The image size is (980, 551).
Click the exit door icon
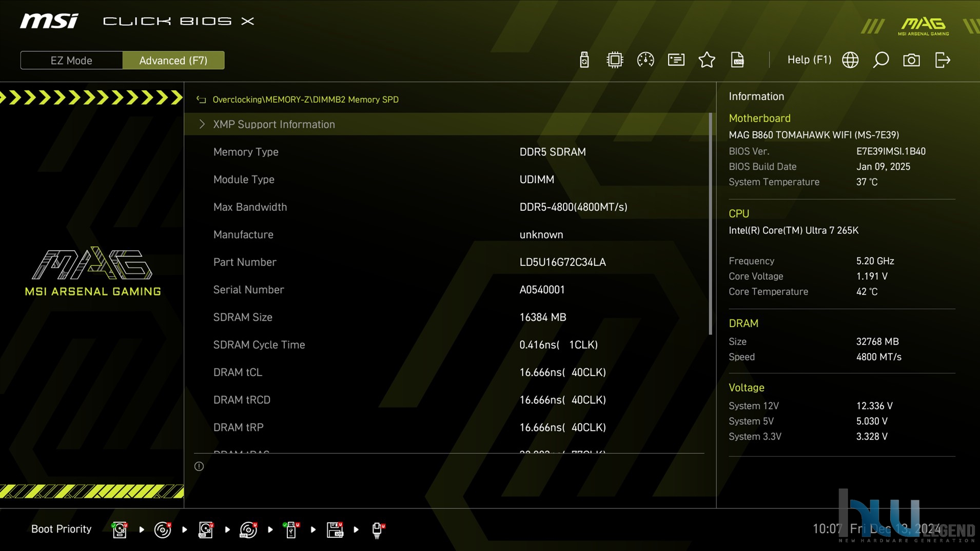tap(943, 60)
